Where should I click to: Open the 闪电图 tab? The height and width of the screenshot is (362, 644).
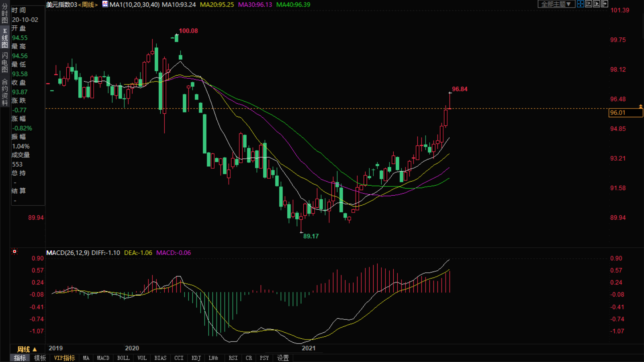(5, 63)
